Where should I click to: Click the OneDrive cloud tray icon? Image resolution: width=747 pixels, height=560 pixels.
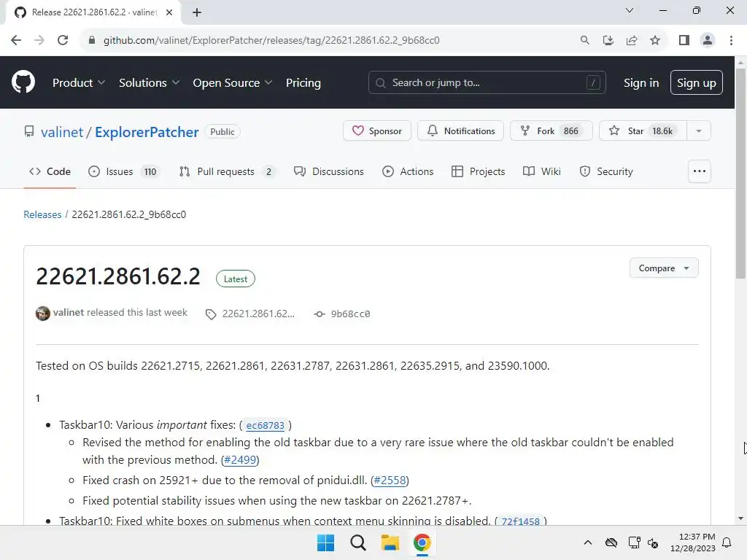(611, 542)
